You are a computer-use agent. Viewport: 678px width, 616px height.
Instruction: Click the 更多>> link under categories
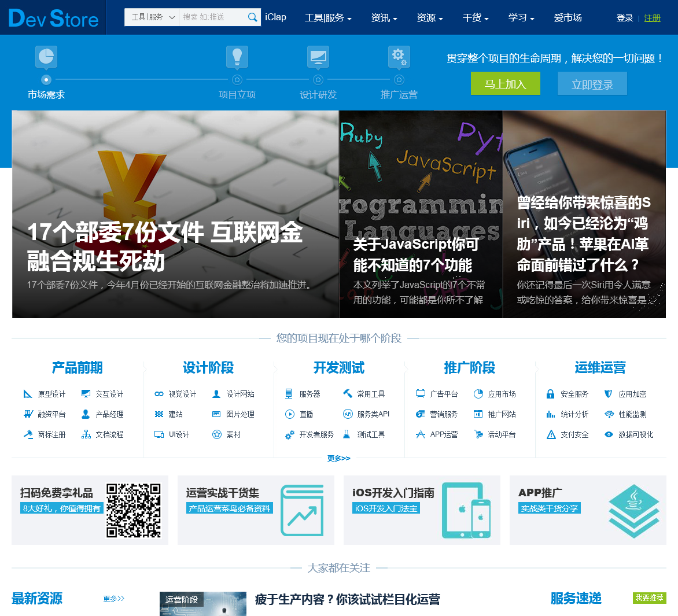coord(339,458)
